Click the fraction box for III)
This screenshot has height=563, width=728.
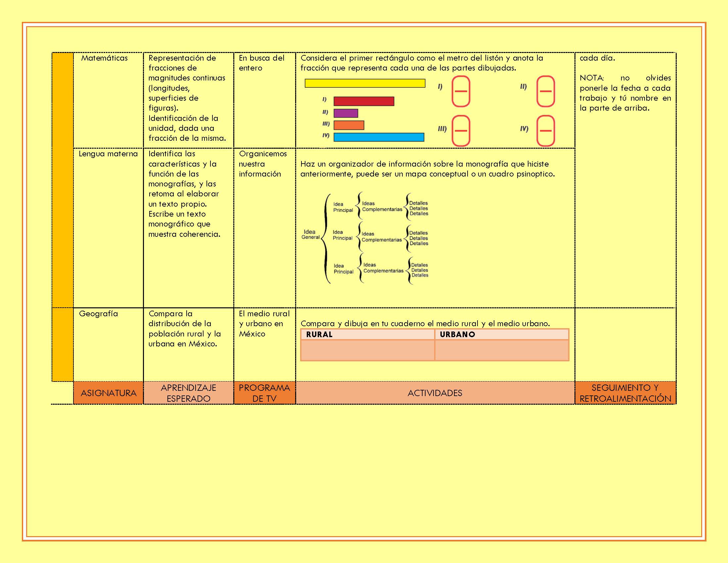(x=461, y=131)
